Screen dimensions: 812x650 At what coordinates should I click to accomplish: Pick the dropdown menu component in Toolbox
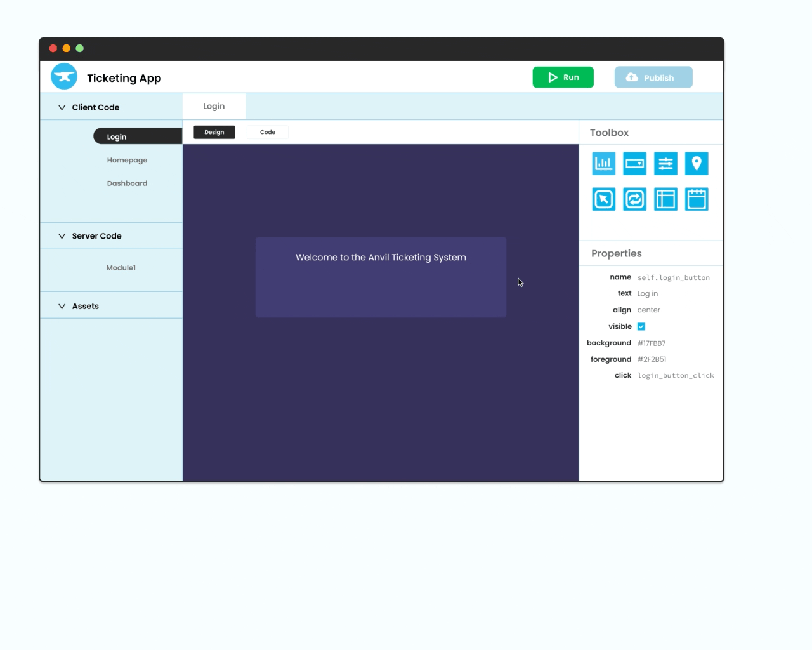(634, 164)
